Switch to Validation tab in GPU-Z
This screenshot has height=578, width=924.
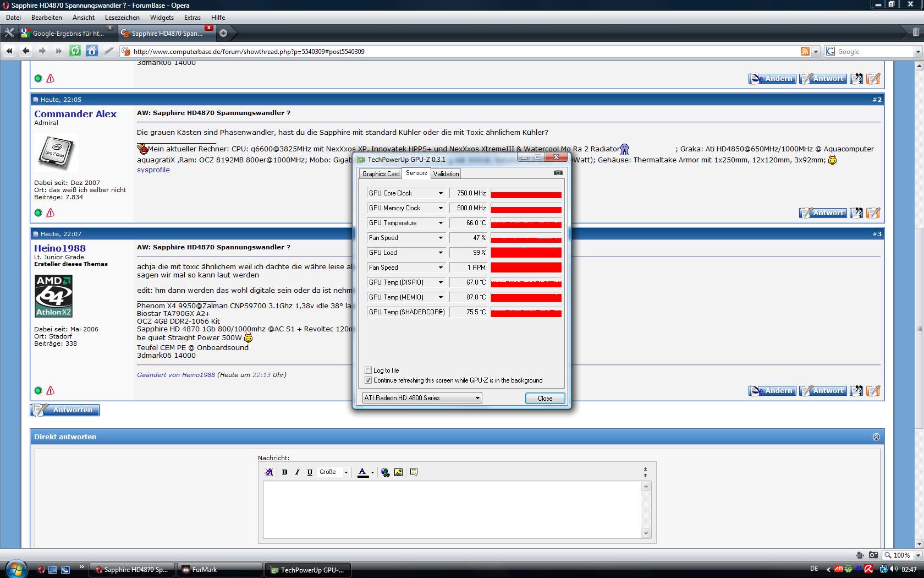tap(446, 174)
